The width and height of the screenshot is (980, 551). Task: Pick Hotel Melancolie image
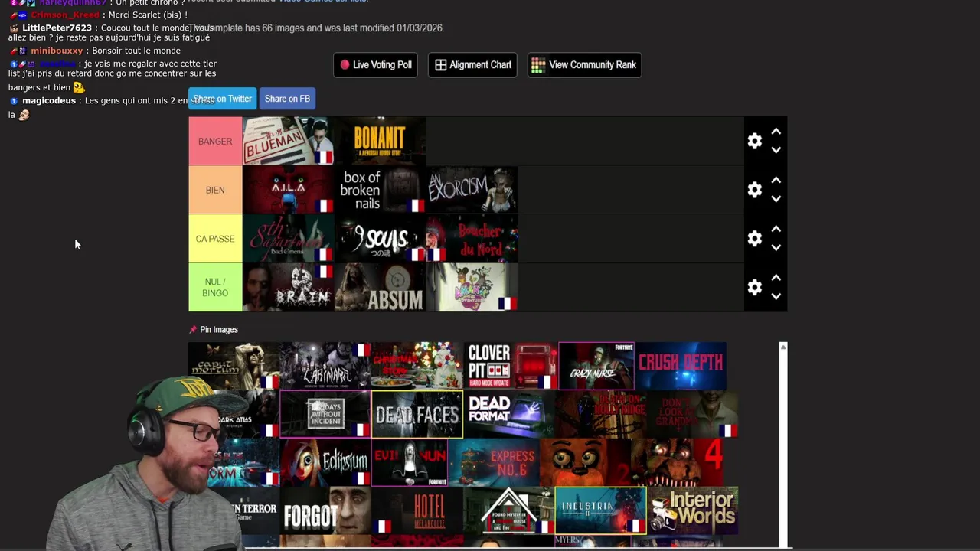(x=417, y=510)
